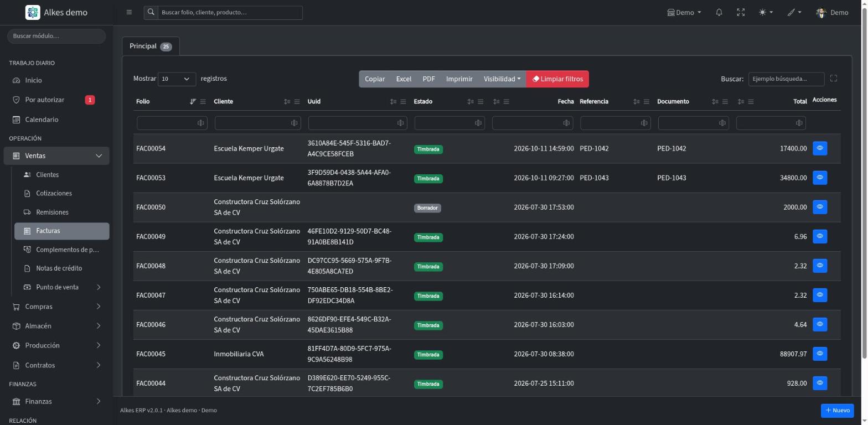Click the Buscar módulo sidebar search box

(x=56, y=36)
